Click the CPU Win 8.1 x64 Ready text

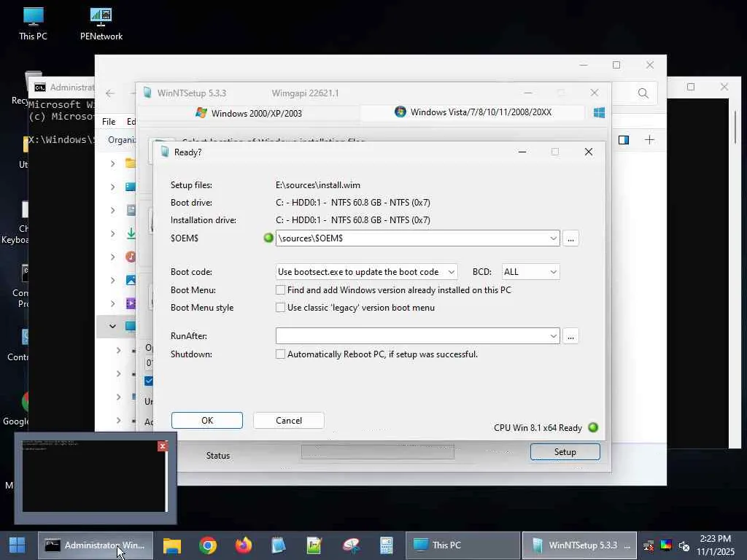(538, 427)
